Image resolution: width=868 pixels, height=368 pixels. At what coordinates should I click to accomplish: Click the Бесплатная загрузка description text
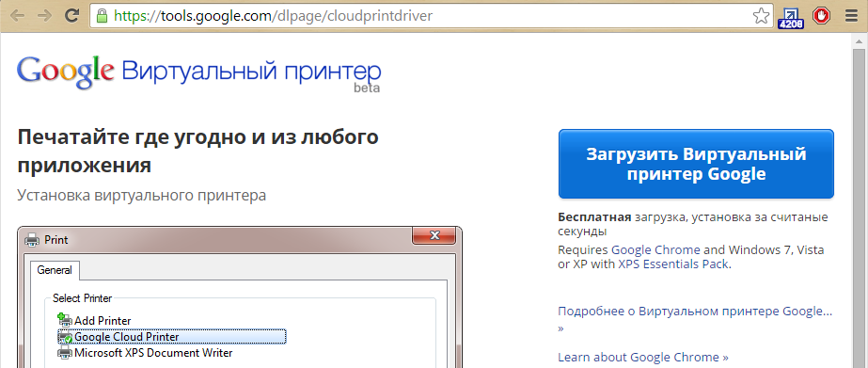(x=692, y=224)
